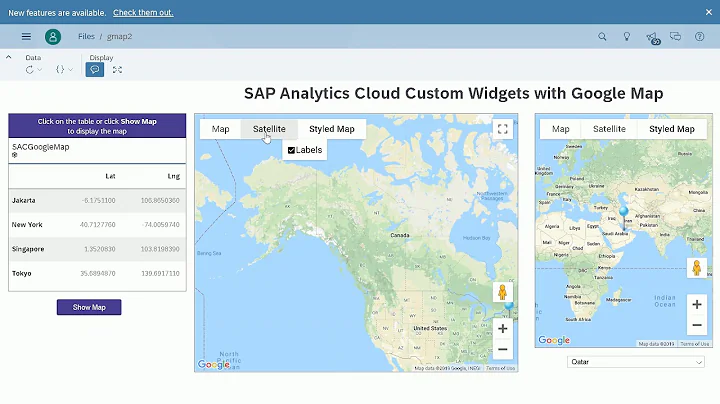Open the Files breadcrumb

pos(86,36)
